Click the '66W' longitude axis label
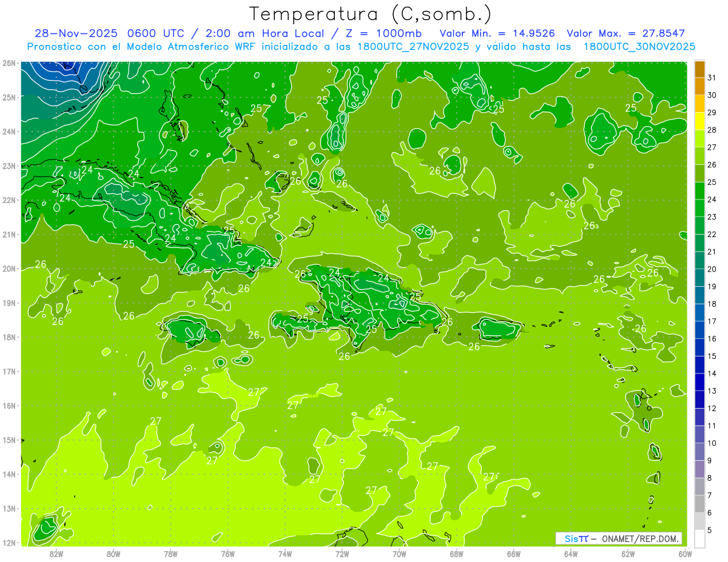This screenshot has height=562, width=728. pos(514,554)
